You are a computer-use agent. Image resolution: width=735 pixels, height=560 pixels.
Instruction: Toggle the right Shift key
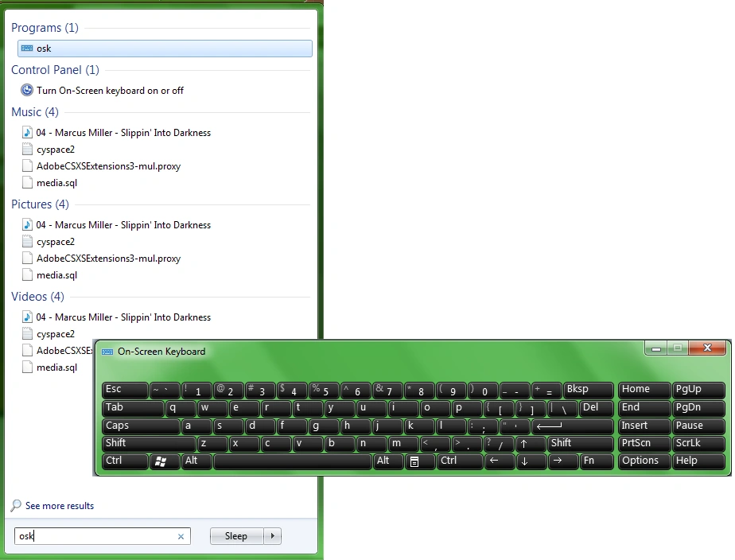[581, 444]
